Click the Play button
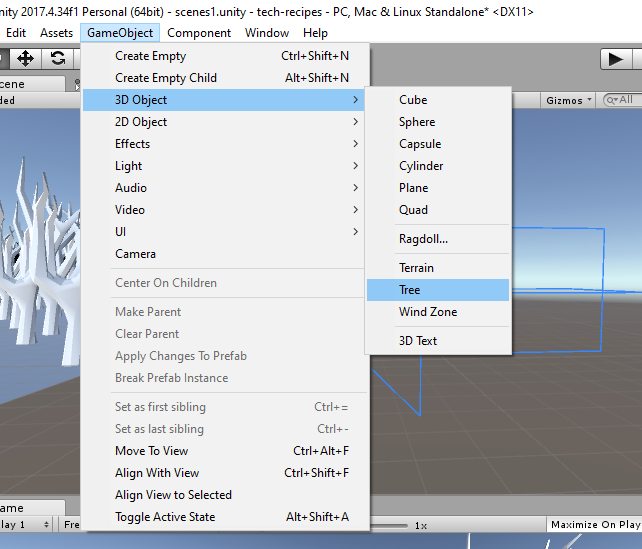642x549 pixels. (616, 59)
